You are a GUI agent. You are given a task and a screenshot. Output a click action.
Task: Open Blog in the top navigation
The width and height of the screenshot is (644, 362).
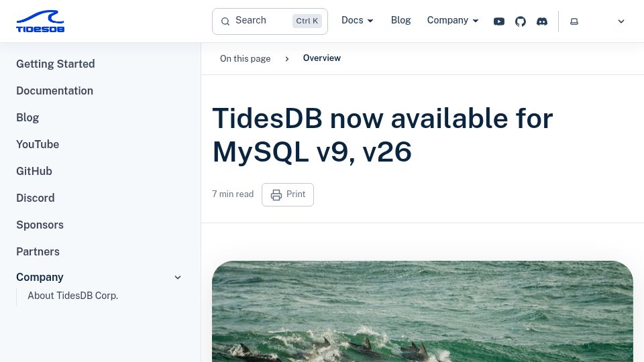401,21
